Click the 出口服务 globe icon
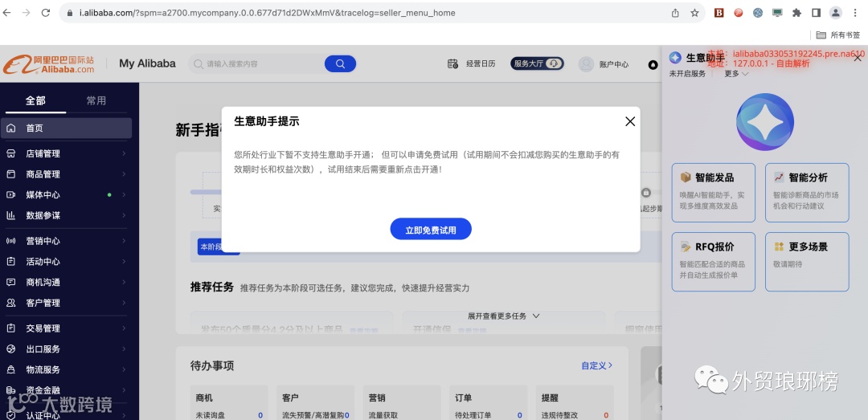 click(11, 349)
